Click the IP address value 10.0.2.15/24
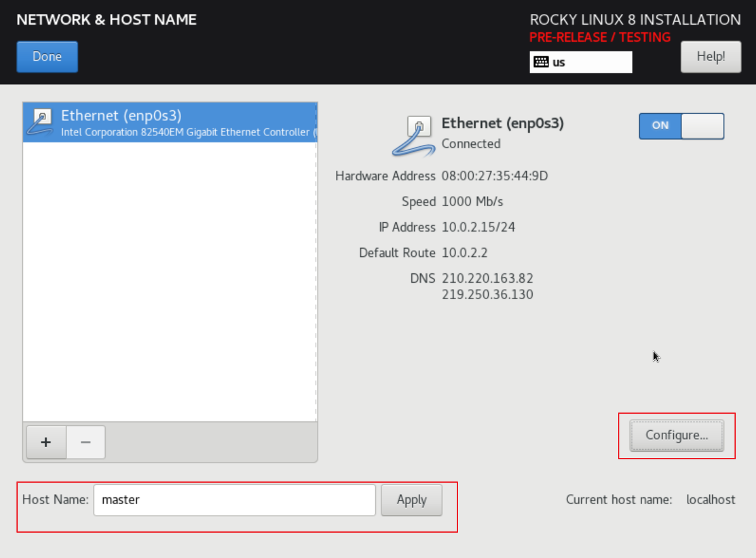Screen dimensions: 756x558 [x=478, y=227]
